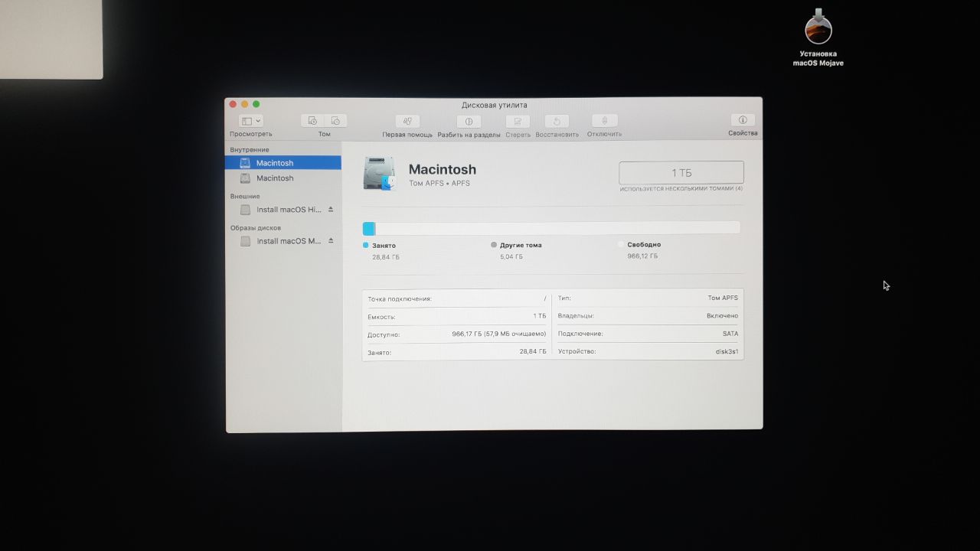Eject the Install macOS Hi... disk
Screen dimensions: 980x551
click(331, 209)
